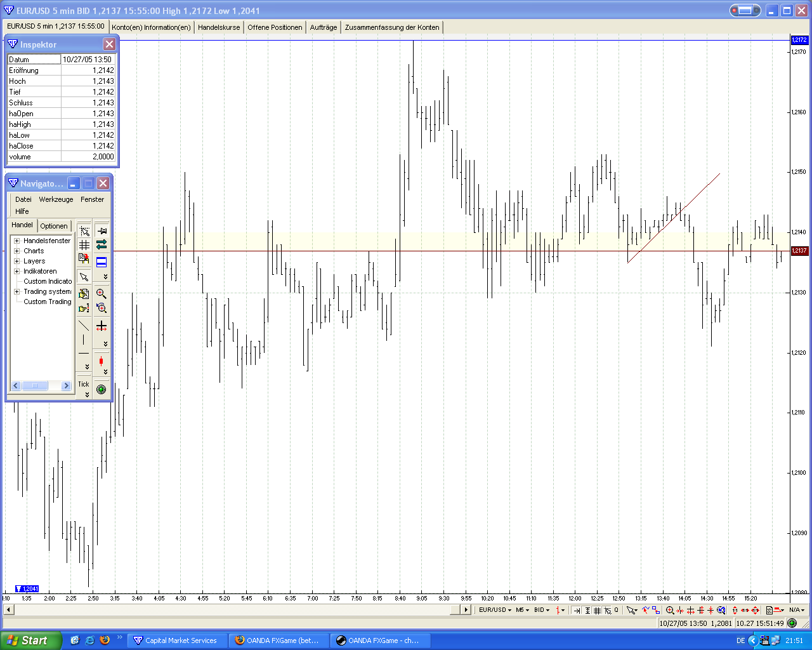Click the Navigator tree scroll left arrow

tap(16, 385)
